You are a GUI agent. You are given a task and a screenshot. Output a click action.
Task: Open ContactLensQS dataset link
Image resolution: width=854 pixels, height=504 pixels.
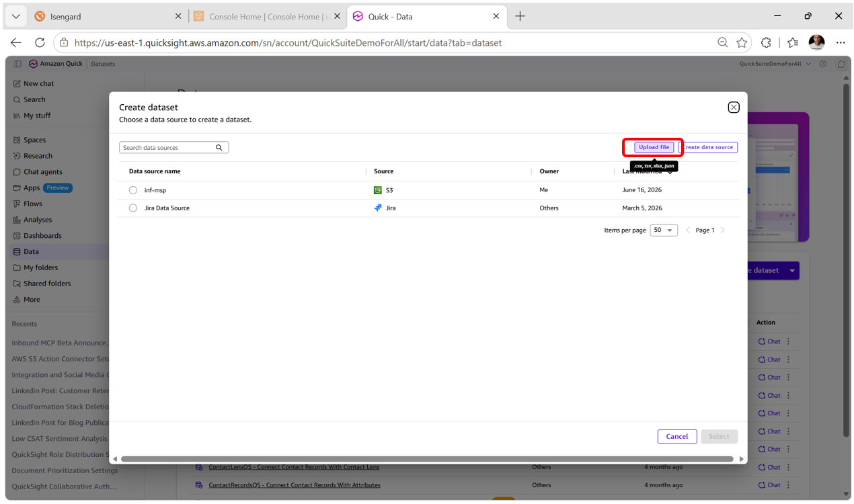(294, 467)
